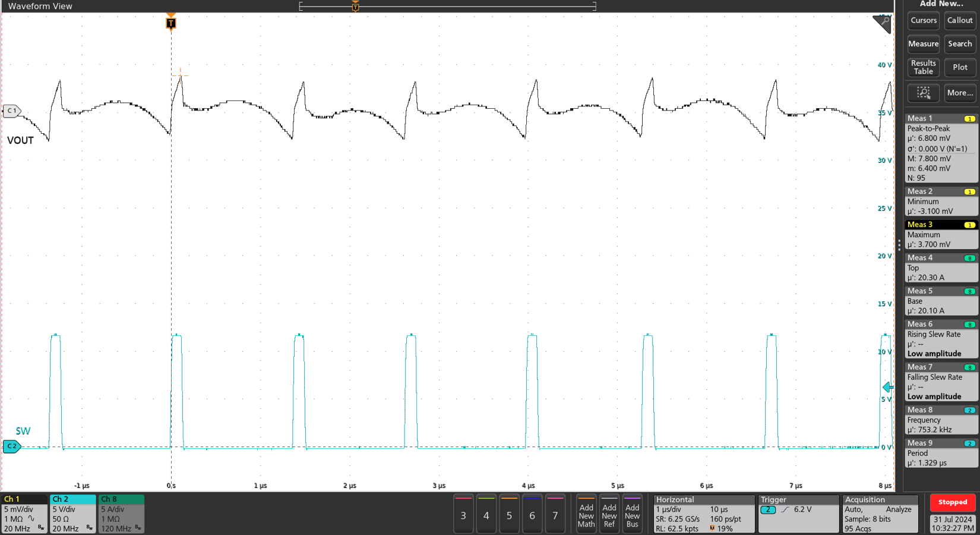The image size is (980, 535).
Task: Open the Trigger settings badge
Action: 798,514
